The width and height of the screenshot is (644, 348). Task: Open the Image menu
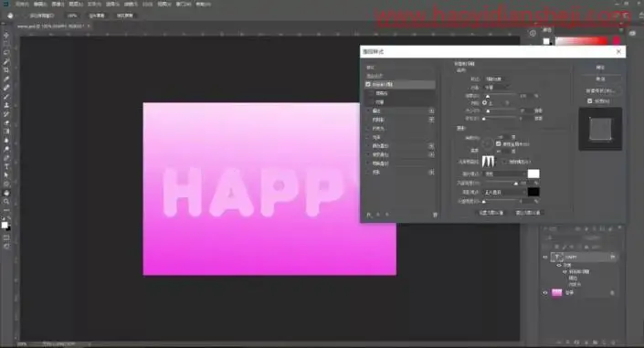pyautogui.click(x=58, y=4)
